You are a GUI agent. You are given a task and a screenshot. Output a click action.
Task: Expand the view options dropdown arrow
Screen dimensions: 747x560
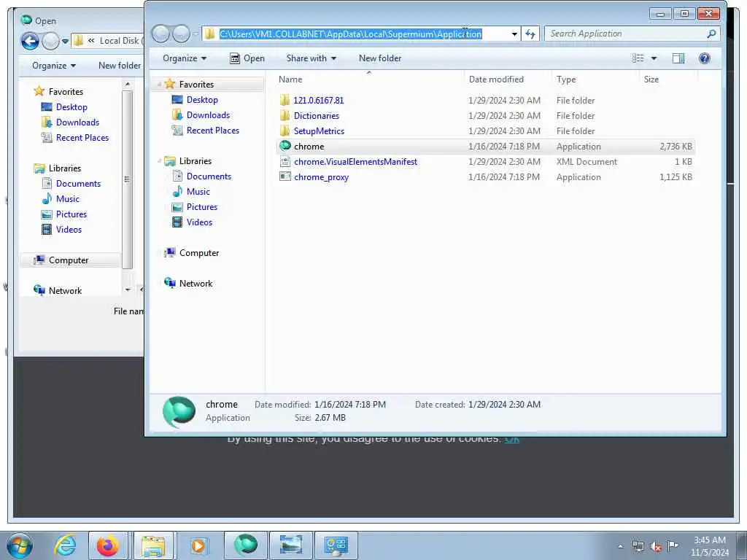[654, 58]
